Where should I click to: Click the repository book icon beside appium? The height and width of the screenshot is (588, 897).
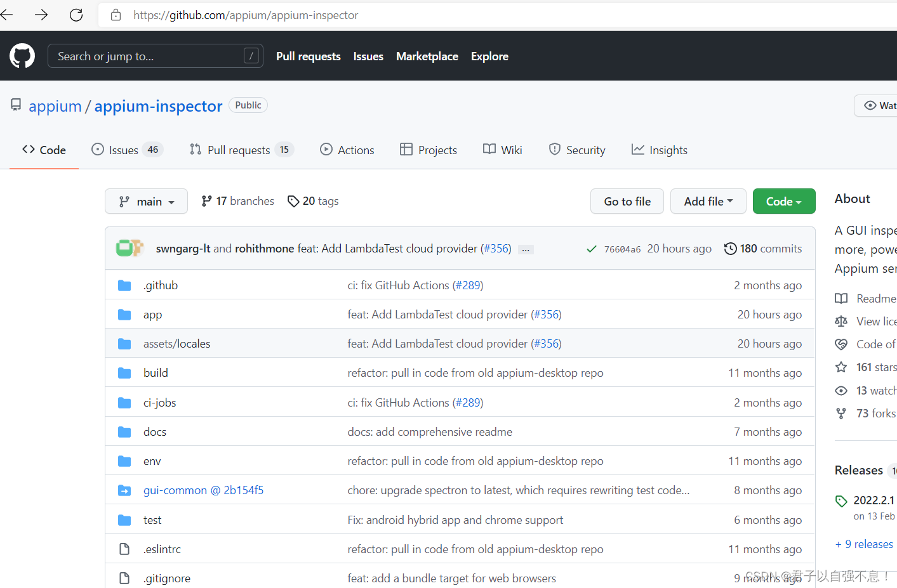pyautogui.click(x=16, y=105)
